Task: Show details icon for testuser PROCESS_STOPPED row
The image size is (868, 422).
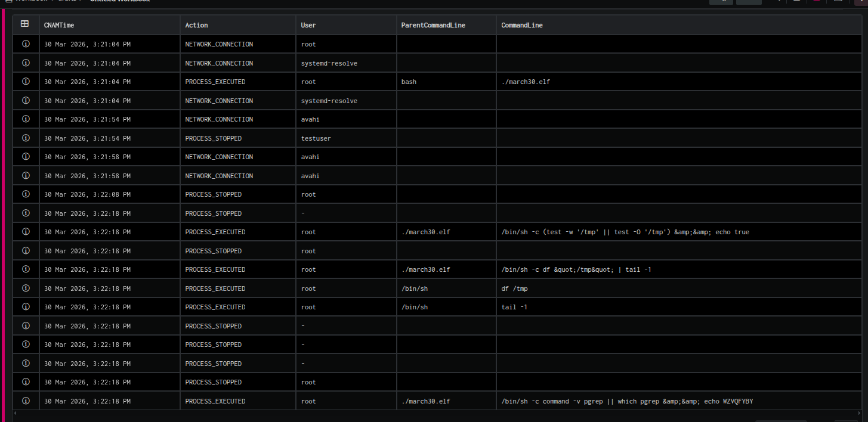Action: (x=26, y=138)
